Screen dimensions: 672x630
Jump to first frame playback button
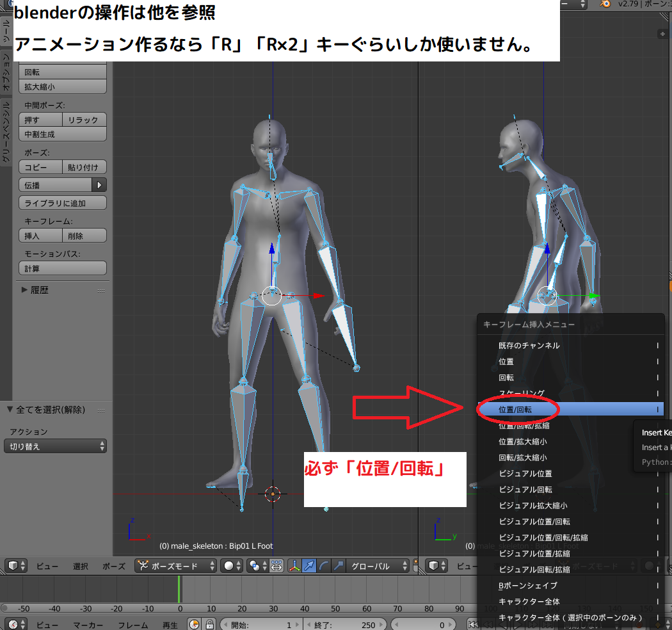[x=473, y=624]
